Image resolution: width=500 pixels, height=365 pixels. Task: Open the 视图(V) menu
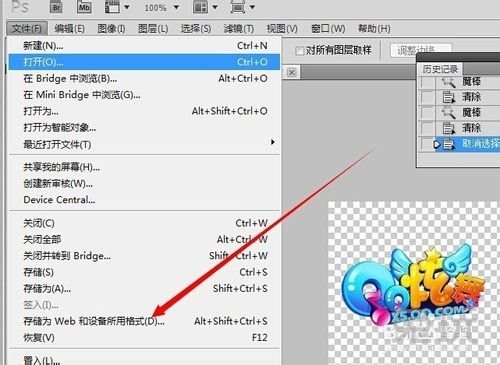pyautogui.click(x=282, y=29)
